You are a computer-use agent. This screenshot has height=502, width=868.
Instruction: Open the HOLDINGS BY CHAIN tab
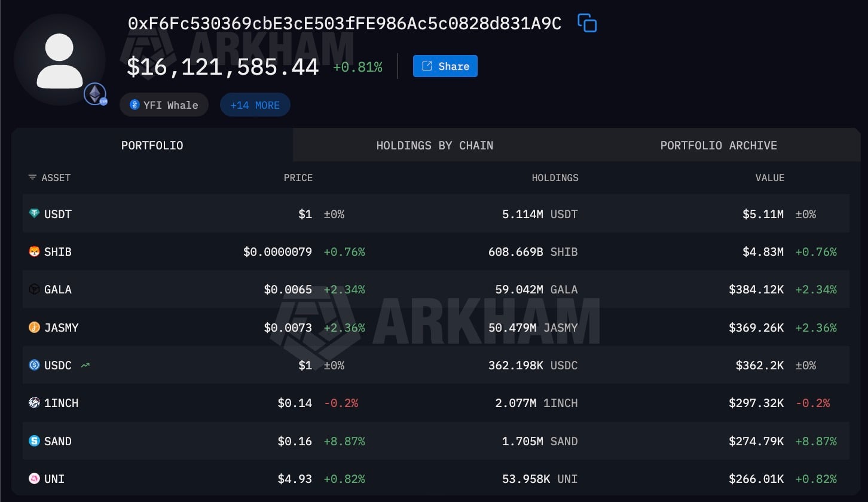click(x=435, y=145)
